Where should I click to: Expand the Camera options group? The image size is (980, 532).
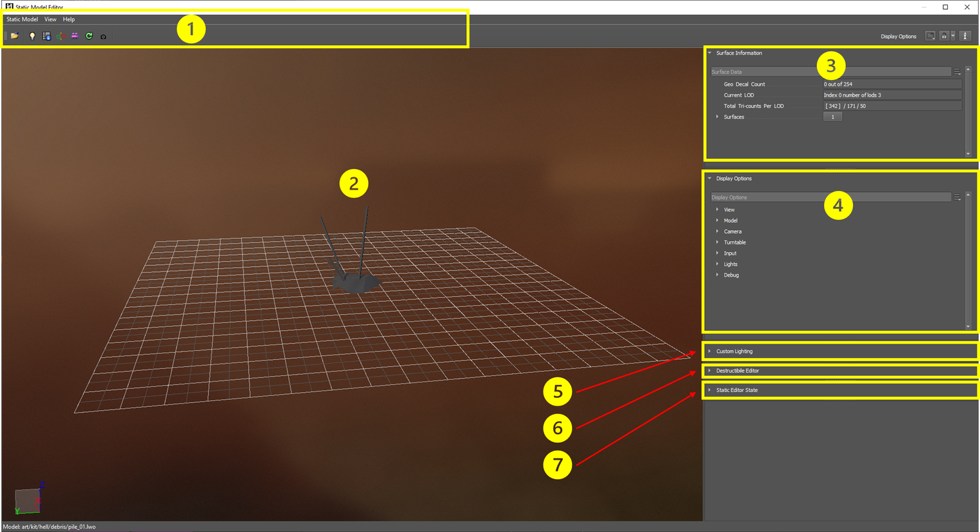pos(717,232)
